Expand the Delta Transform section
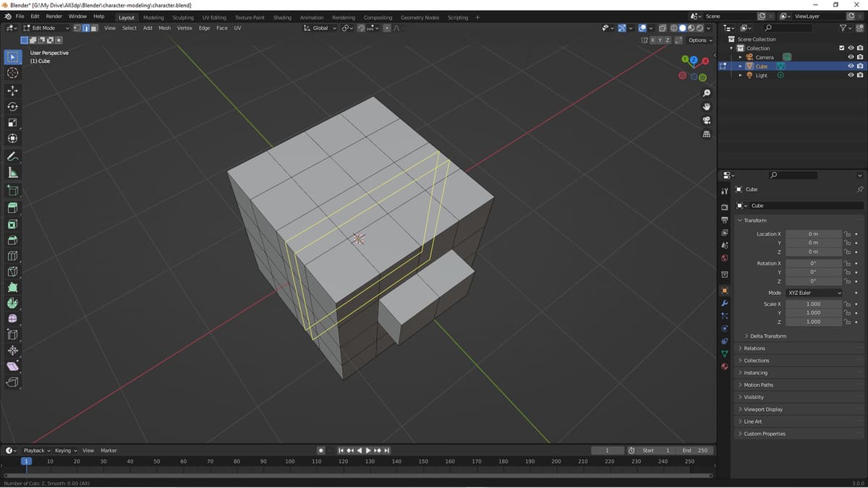Image resolution: width=868 pixels, height=488 pixels. click(767, 336)
